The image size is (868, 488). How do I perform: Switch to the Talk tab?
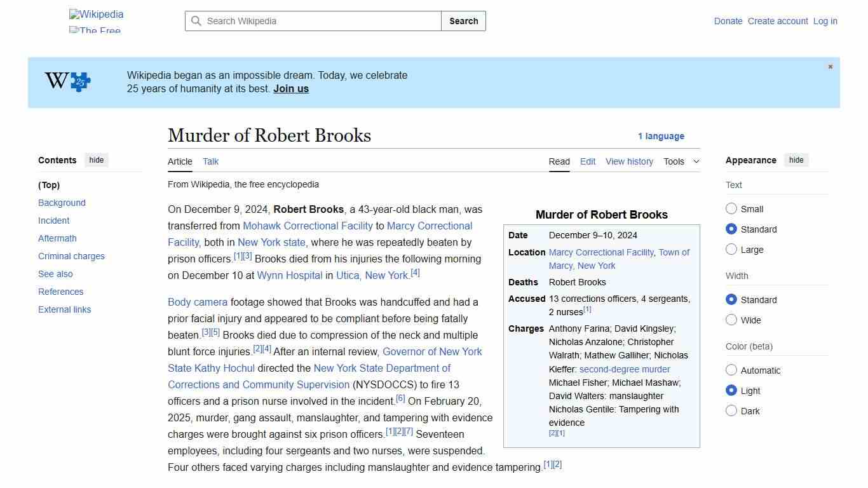[210, 161]
